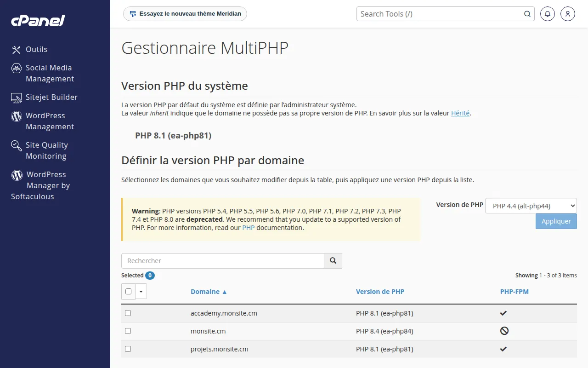Sort by the Domaine column header
The image size is (588, 368).
[x=209, y=292]
